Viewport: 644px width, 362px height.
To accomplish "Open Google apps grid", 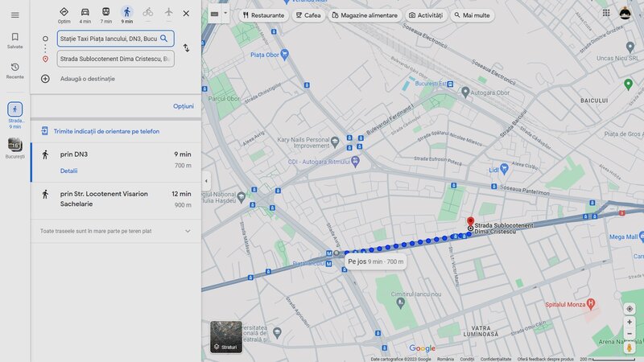I will coord(606,13).
